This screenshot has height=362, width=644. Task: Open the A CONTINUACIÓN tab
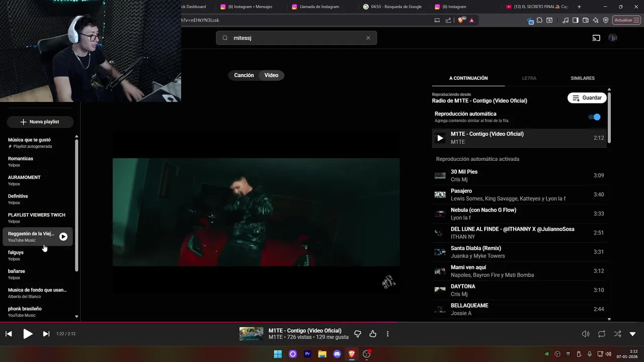[x=468, y=78]
